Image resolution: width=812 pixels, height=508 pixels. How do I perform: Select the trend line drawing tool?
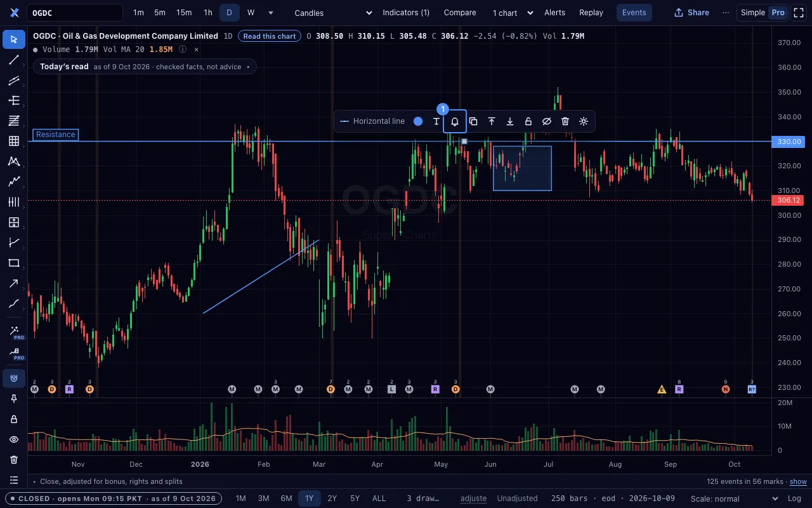[x=14, y=60]
